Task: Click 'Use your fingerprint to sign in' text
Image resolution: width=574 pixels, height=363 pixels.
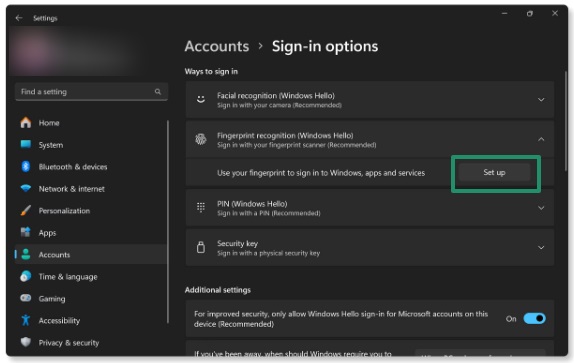Action: click(x=321, y=173)
